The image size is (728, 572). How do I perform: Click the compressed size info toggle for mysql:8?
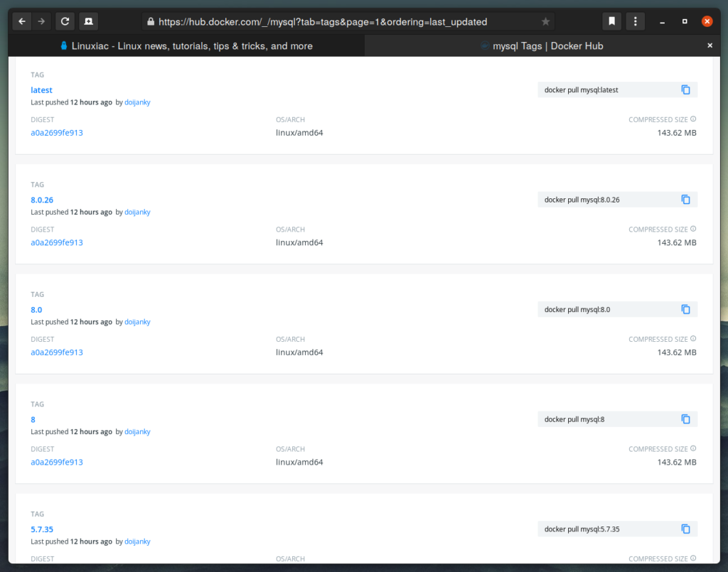[x=692, y=448]
